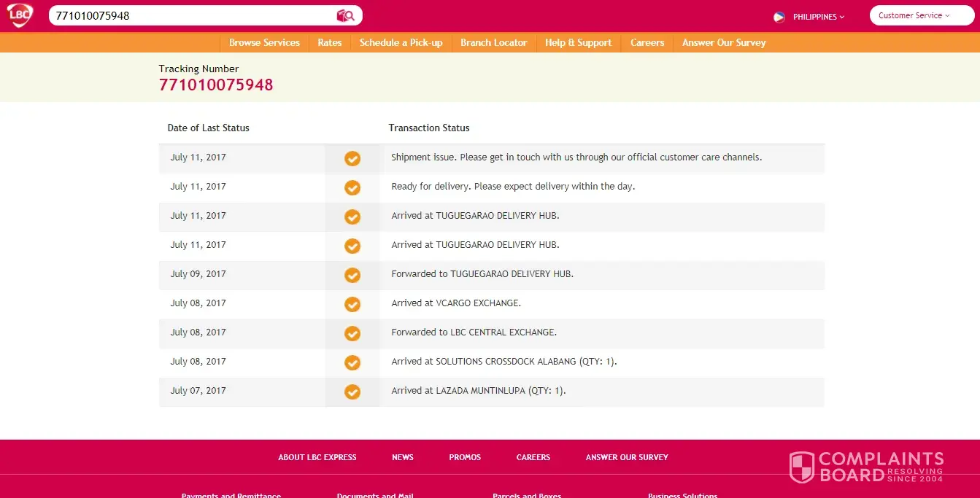Image resolution: width=980 pixels, height=498 pixels.
Task: Open the ABOUT LBC EXPRESS footer link
Action: (317, 457)
